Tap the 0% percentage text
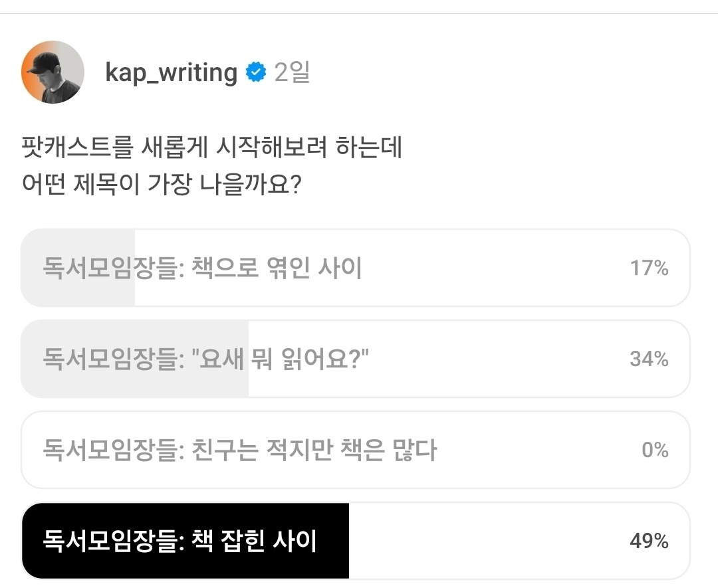 pyautogui.click(x=655, y=450)
